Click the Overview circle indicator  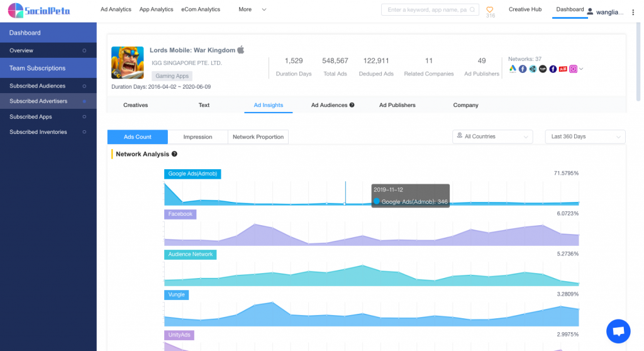[84, 50]
